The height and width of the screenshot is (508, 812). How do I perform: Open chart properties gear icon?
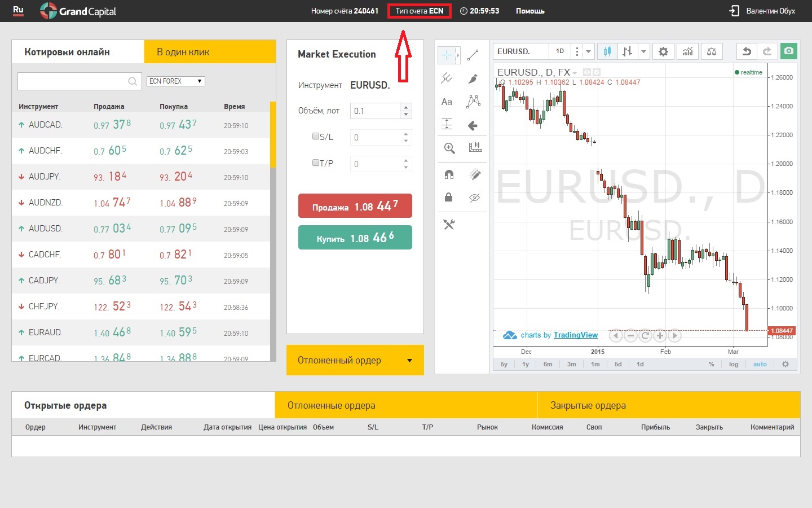click(x=663, y=51)
